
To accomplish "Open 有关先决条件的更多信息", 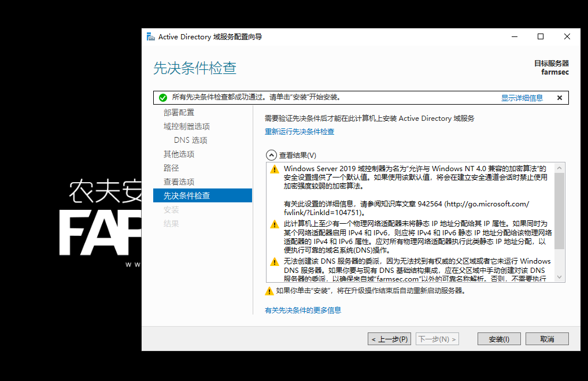I will coord(304,310).
